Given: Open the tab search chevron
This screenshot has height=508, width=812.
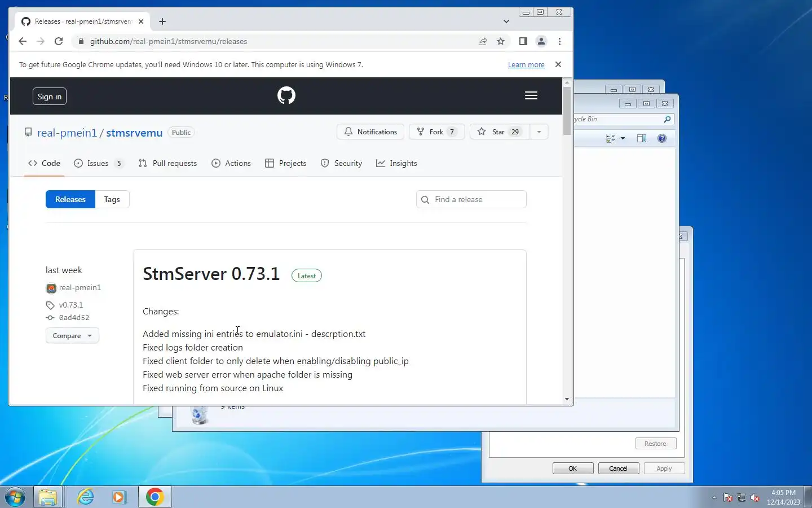Looking at the screenshot, I should point(506,21).
